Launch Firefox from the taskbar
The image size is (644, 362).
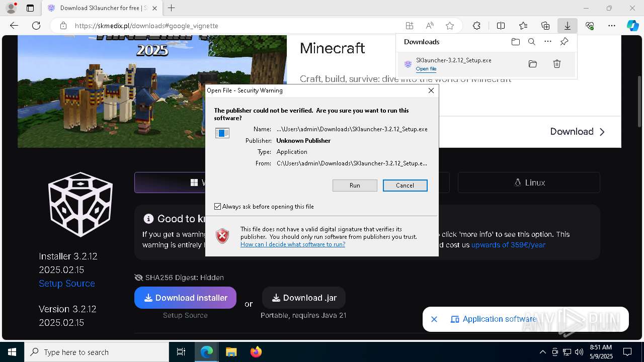[256, 352]
